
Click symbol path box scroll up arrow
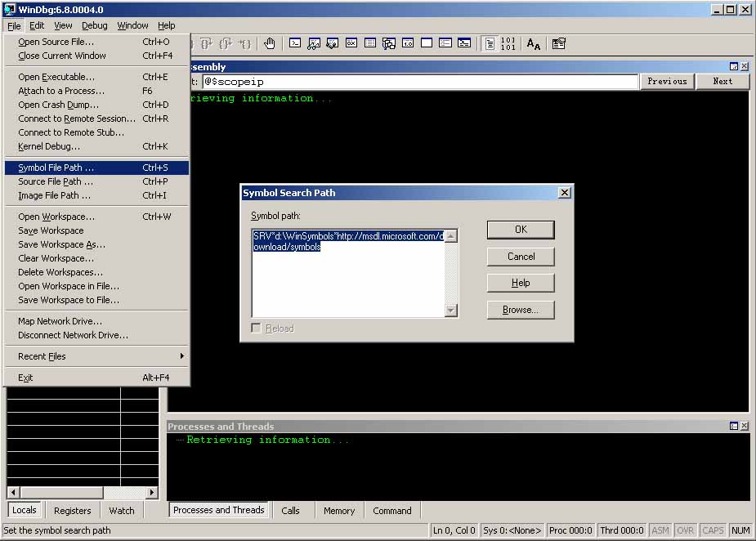tap(451, 236)
